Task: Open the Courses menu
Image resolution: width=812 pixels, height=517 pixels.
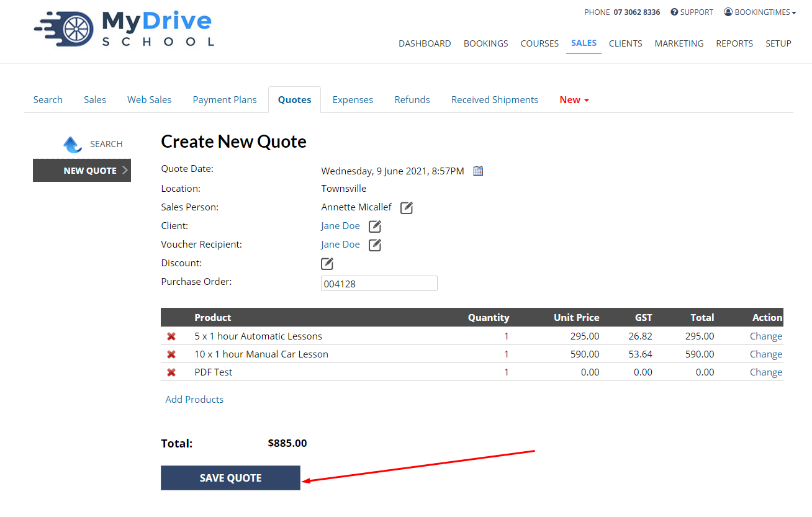Action: pos(539,43)
